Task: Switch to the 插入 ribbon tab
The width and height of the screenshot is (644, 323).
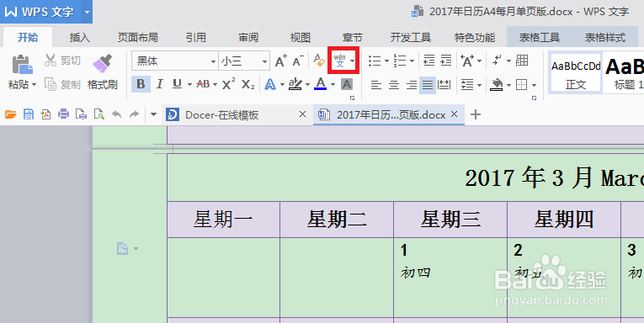Action: click(x=80, y=37)
